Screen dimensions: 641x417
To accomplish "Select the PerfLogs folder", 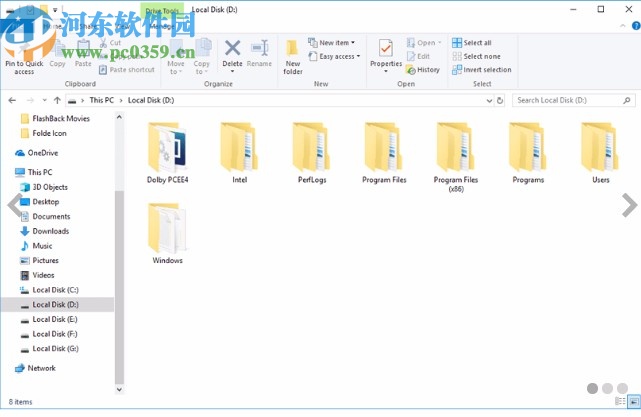I will [312, 153].
